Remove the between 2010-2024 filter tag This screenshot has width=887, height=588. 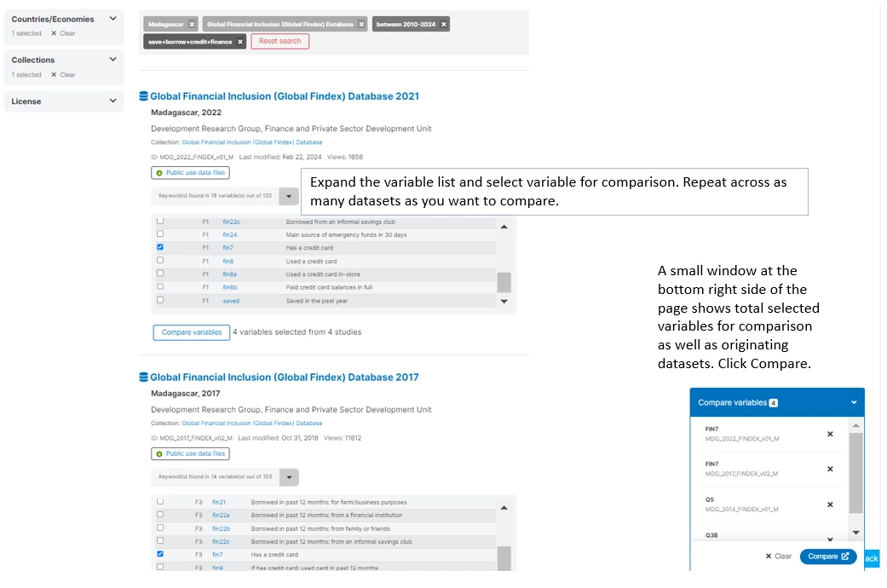pos(443,25)
